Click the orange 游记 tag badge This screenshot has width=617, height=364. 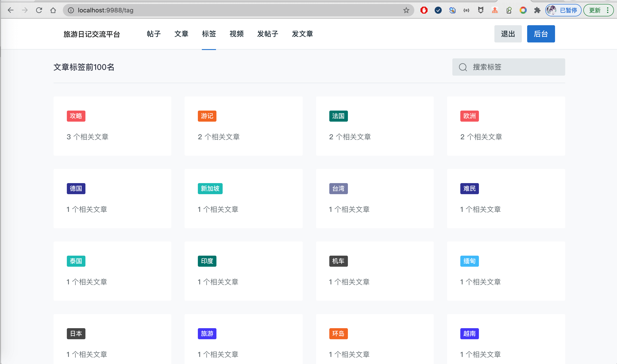[207, 116]
